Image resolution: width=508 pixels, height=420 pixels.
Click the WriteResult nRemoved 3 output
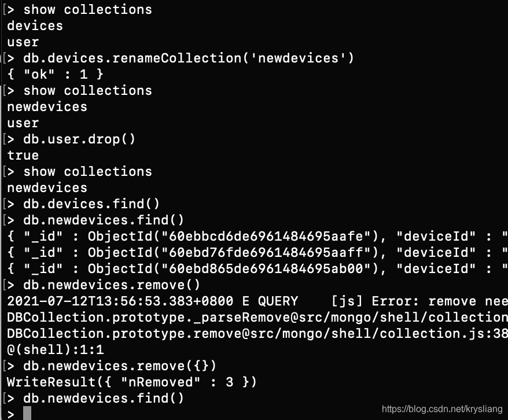pos(132,382)
